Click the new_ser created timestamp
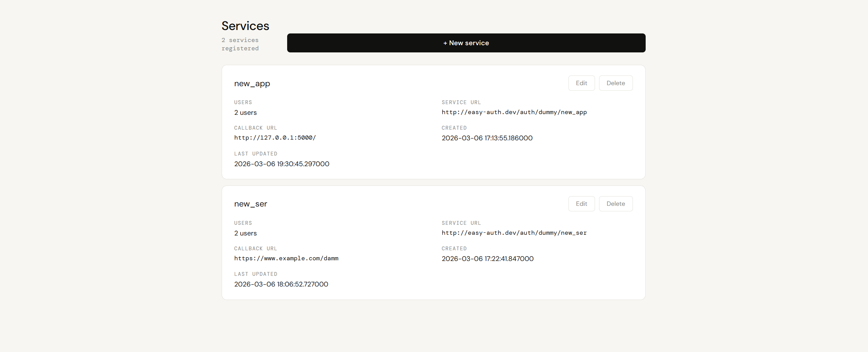 tap(487, 259)
